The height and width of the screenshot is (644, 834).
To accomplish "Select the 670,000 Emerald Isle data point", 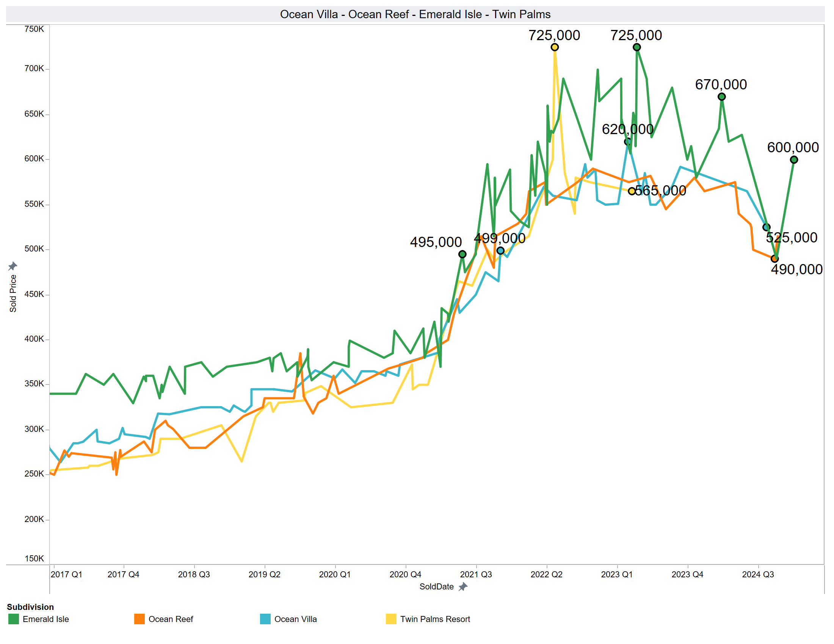I will (x=722, y=97).
